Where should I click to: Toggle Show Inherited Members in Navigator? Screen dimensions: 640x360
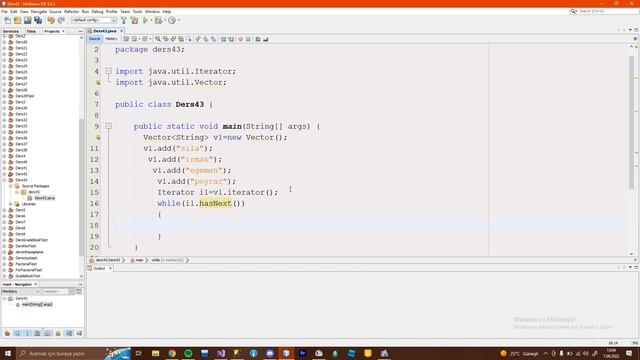(x=7, y=333)
